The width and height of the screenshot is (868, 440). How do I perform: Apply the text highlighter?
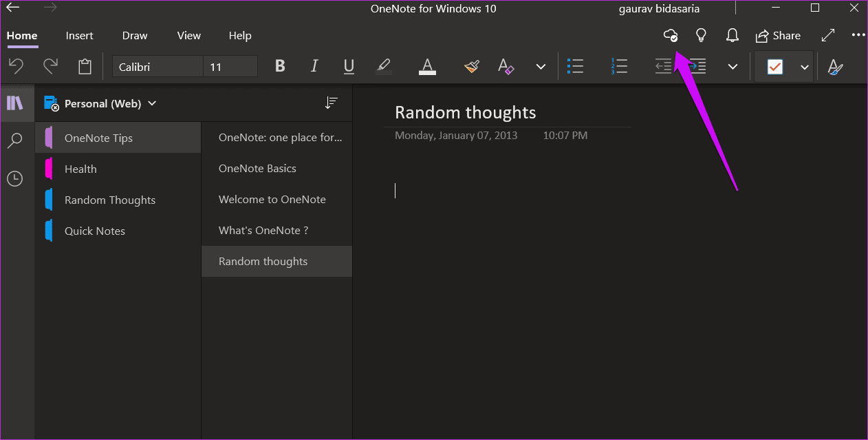click(383, 67)
